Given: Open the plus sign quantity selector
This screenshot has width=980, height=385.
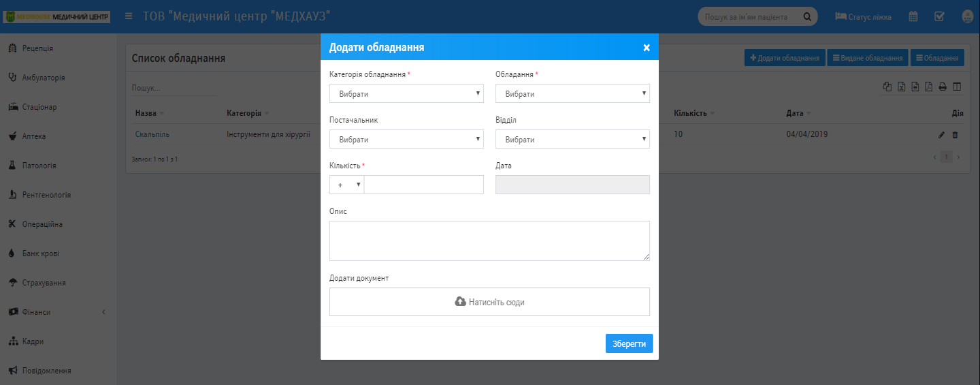Looking at the screenshot, I should (x=347, y=185).
